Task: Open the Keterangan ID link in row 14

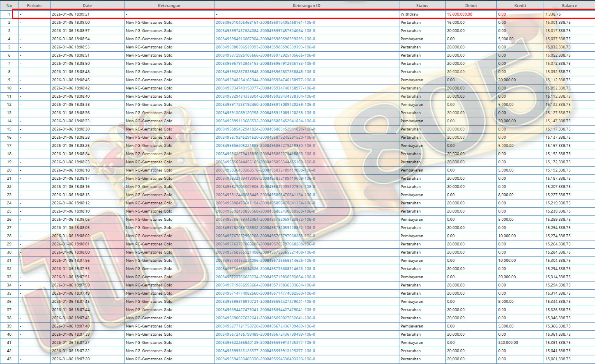Action: pos(265,121)
